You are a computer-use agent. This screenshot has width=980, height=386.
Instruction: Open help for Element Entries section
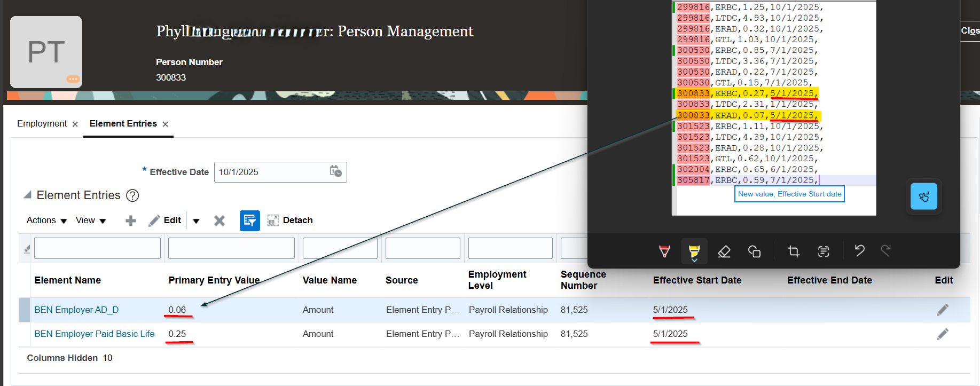point(132,195)
